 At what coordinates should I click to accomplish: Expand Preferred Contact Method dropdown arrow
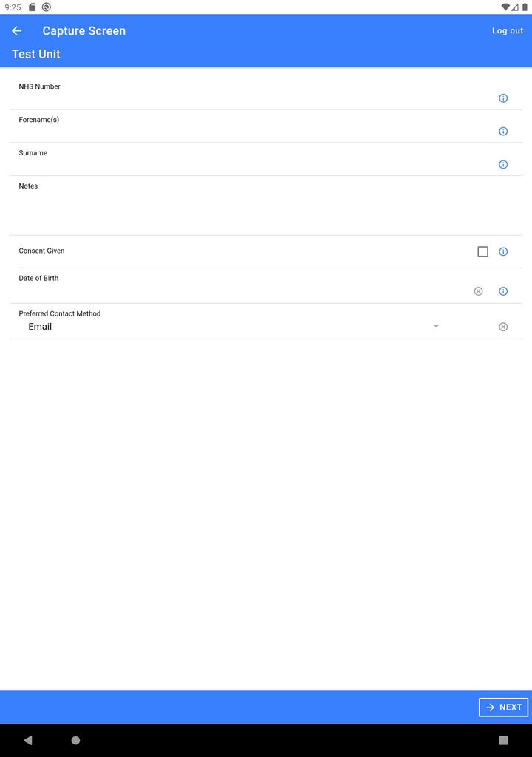coord(436,326)
